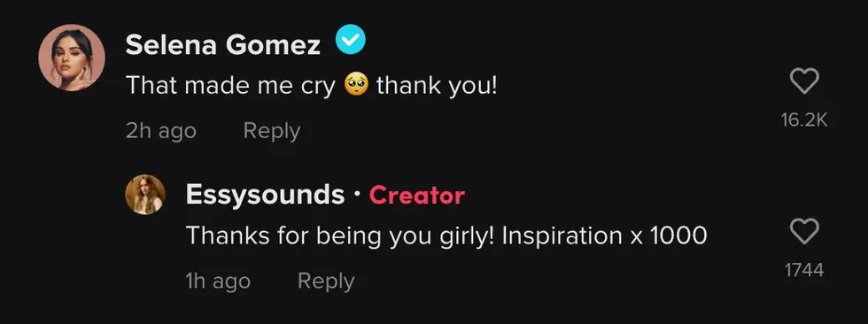This screenshot has height=324, width=868.
Task: Like Selena Gomez's comment with the heart
Action: coord(804,83)
